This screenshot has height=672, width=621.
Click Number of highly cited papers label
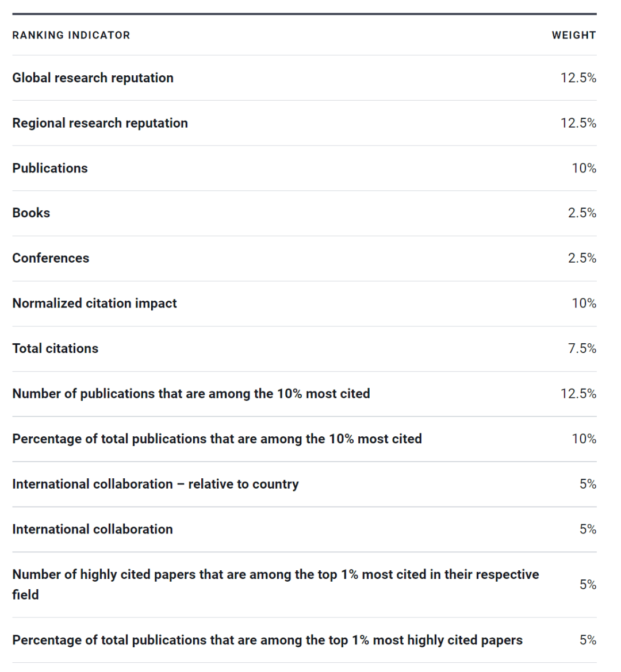[275, 575]
